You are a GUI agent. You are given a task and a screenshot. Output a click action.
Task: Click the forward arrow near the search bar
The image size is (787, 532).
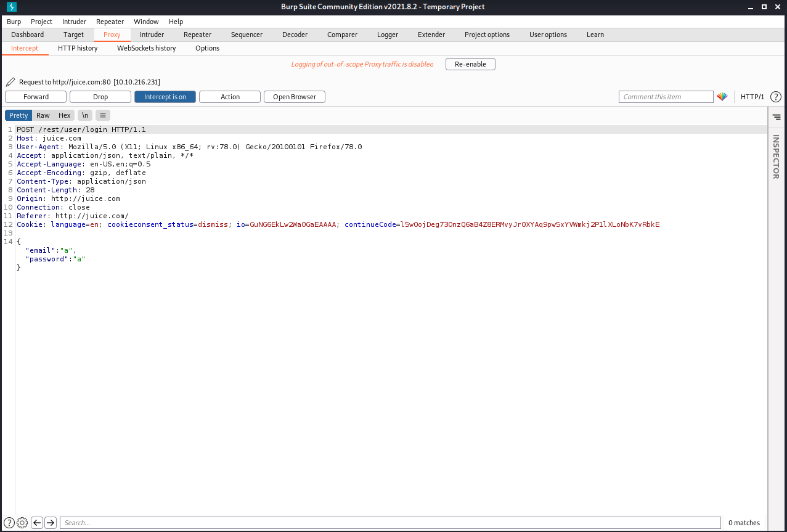pyautogui.click(x=51, y=523)
